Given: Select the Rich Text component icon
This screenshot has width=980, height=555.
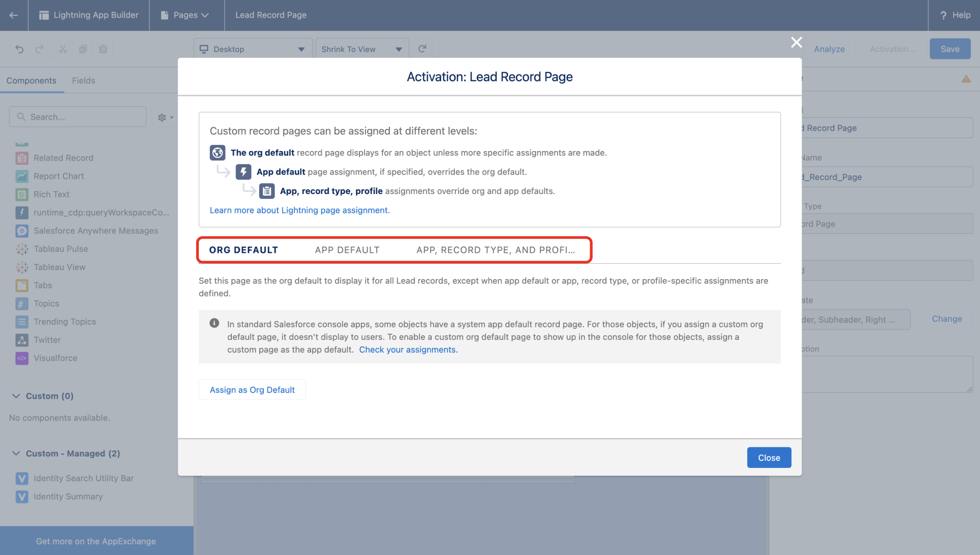Looking at the screenshot, I should pyautogui.click(x=22, y=194).
